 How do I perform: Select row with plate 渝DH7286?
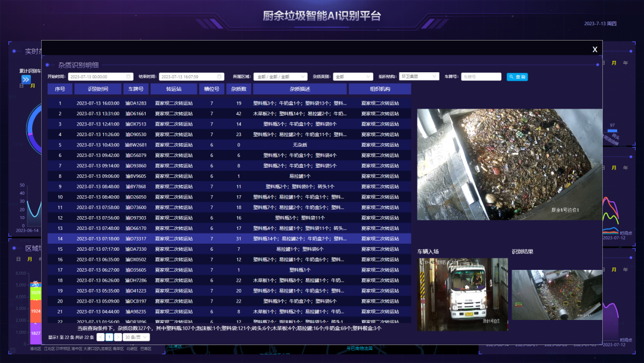tap(229, 281)
